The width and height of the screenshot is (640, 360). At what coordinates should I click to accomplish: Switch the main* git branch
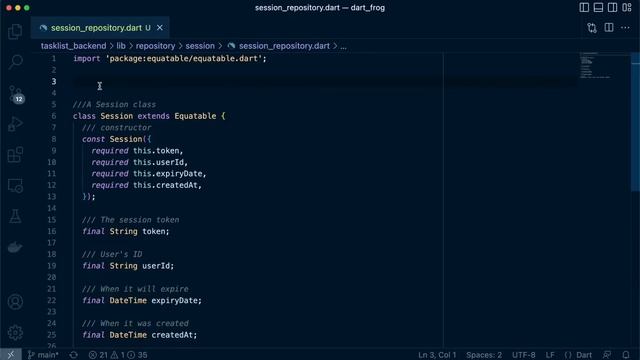pyautogui.click(x=43, y=354)
